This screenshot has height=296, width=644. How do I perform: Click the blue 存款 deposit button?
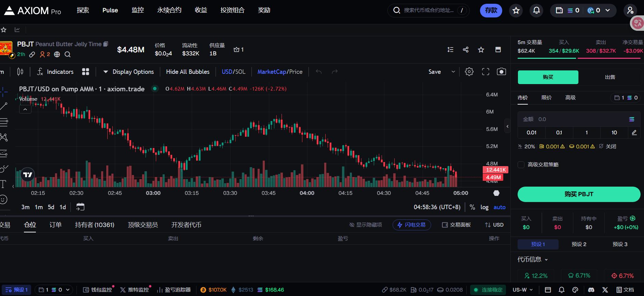point(491,10)
